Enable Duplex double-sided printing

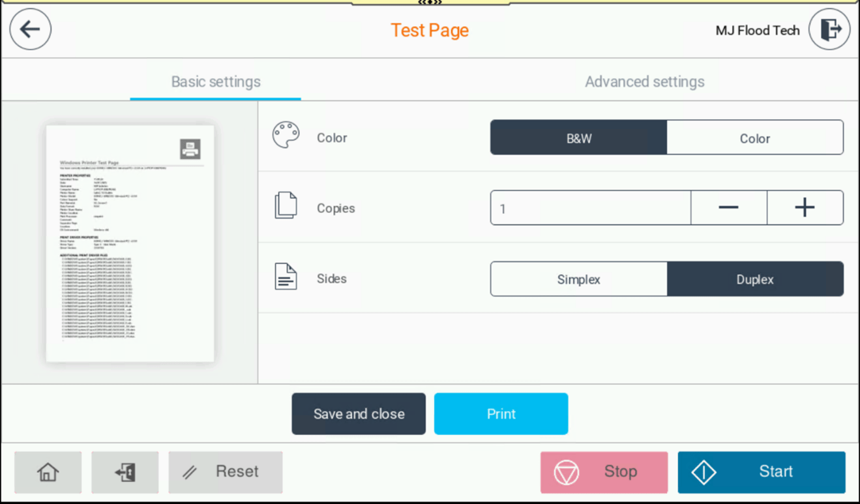click(x=754, y=279)
